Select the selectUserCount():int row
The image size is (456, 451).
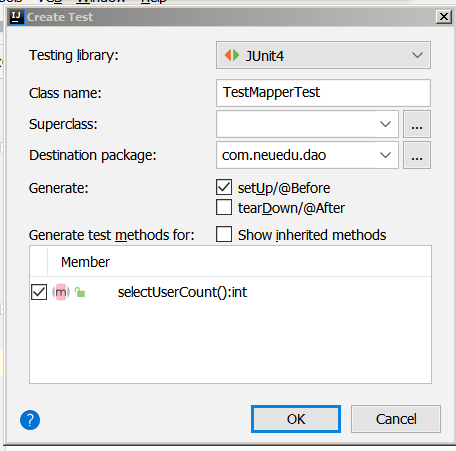(230, 292)
